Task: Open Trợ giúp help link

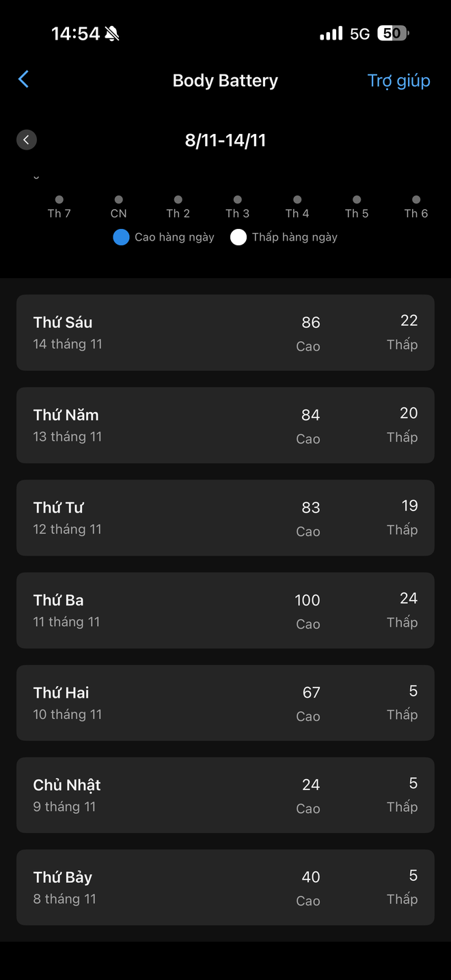Action: point(398,81)
